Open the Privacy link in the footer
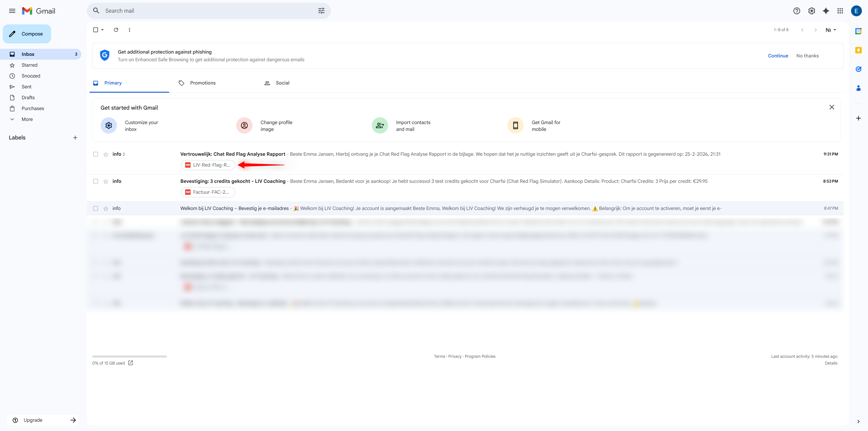This screenshot has width=868, height=431. [455, 356]
